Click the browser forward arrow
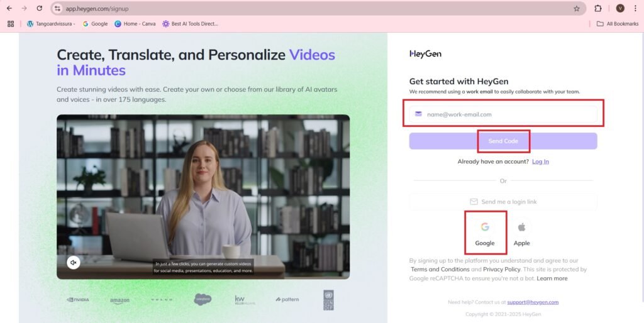 point(25,8)
